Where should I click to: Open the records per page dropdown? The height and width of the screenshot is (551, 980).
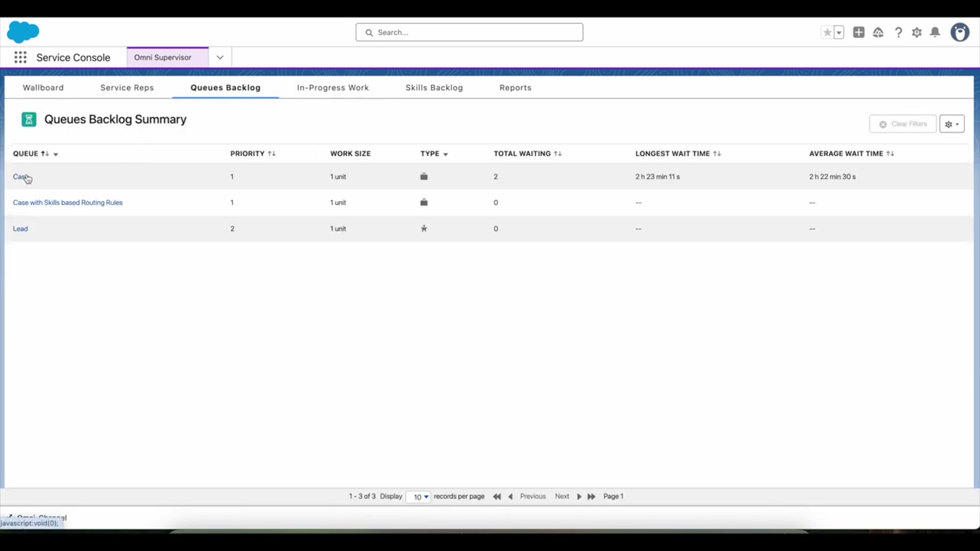point(419,497)
